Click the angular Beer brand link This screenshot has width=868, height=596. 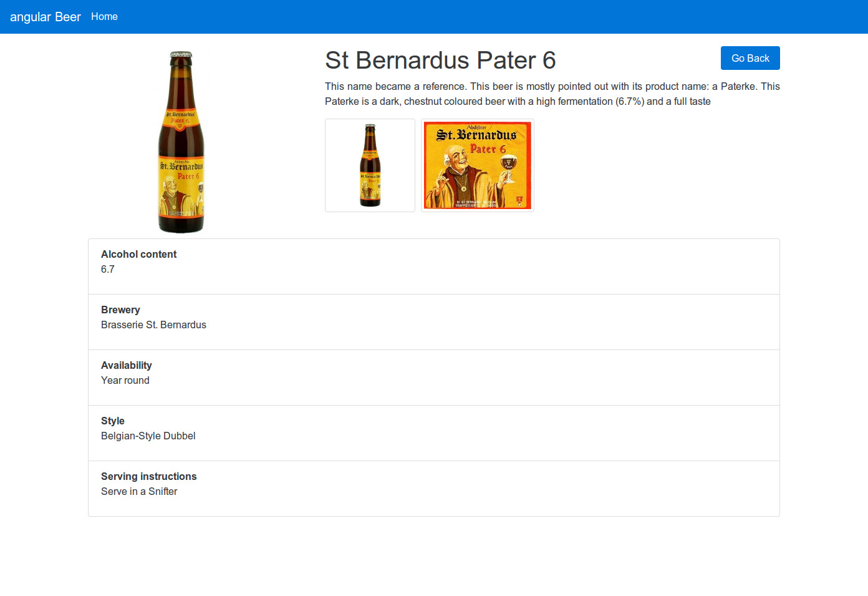click(46, 17)
